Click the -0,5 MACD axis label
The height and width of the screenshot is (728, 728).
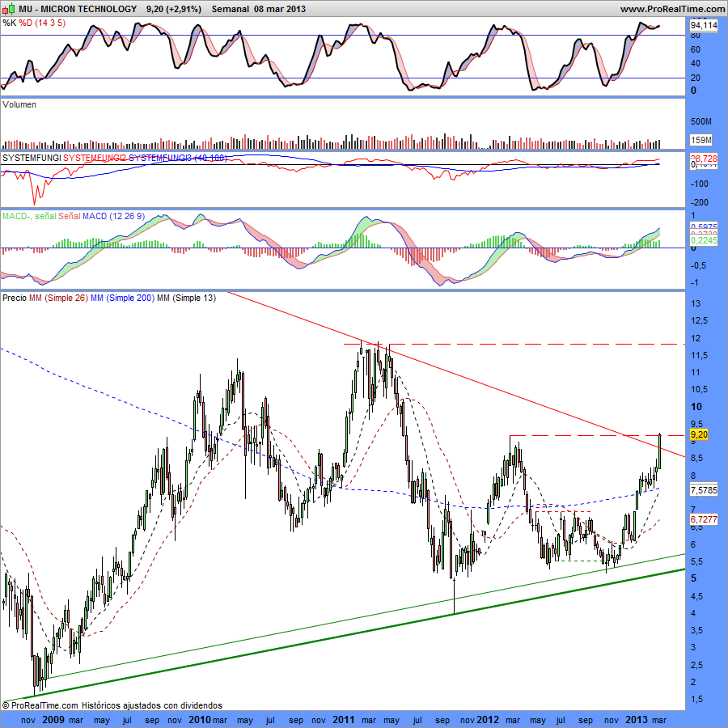tap(699, 265)
